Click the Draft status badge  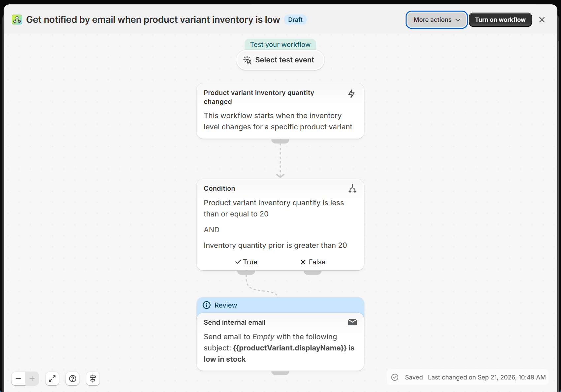(x=295, y=20)
